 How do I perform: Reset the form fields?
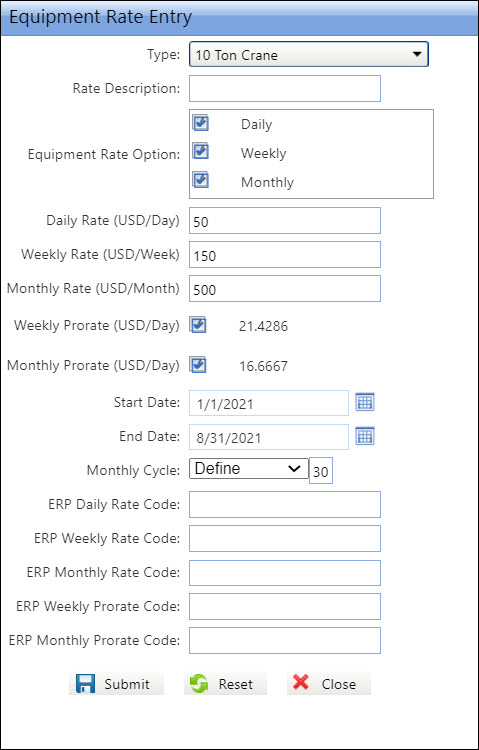coord(225,684)
